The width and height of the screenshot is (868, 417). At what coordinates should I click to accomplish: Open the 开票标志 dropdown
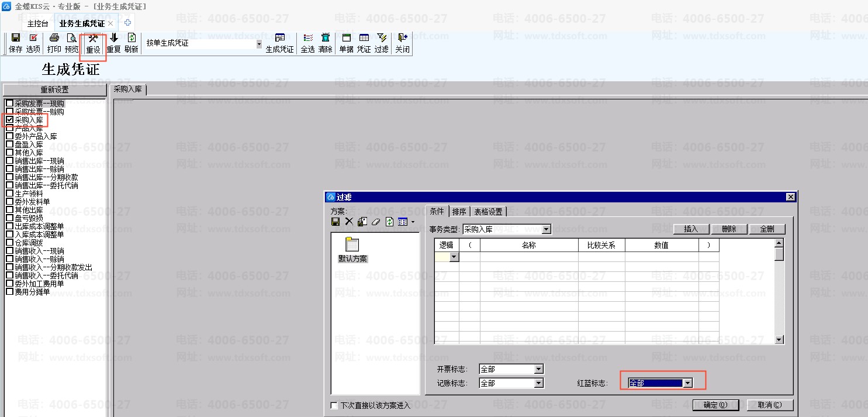tap(539, 369)
